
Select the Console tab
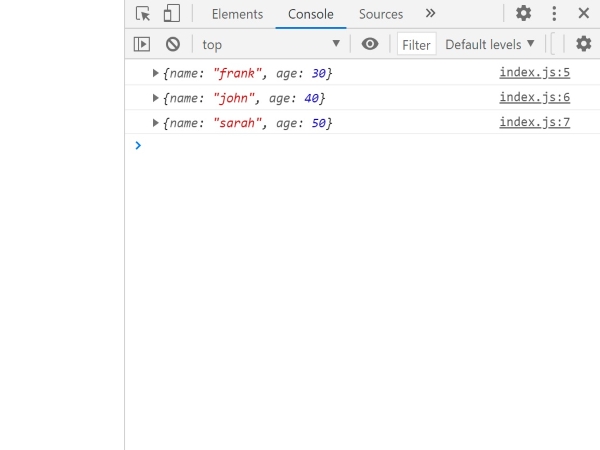pyautogui.click(x=310, y=14)
